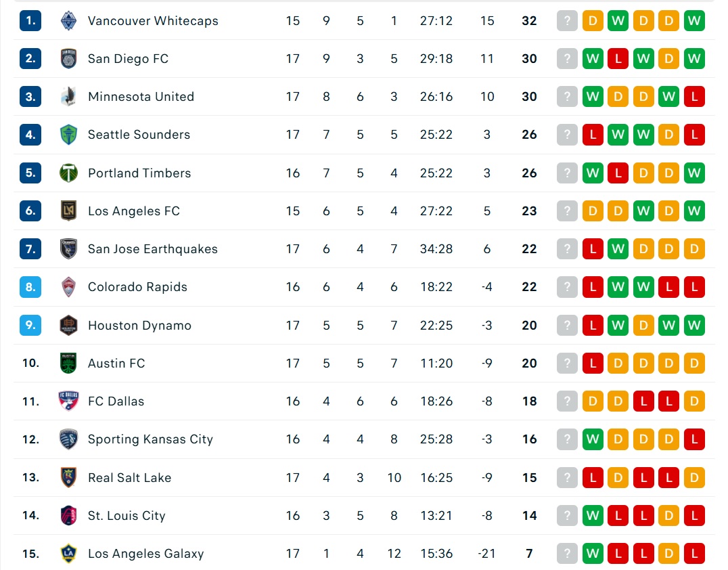Click the upcoming match '?' badge for Vancouver Whitecaps
This screenshot has height=570, width=728.
point(567,21)
